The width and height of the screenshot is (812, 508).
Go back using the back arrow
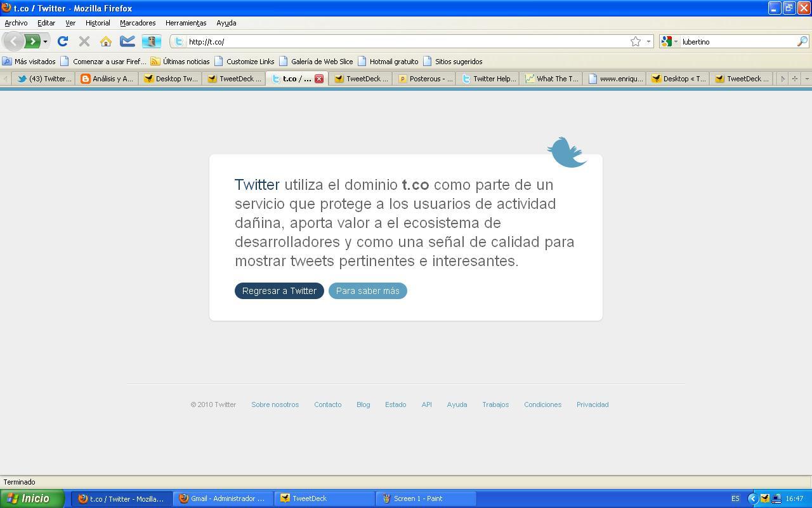pyautogui.click(x=13, y=41)
